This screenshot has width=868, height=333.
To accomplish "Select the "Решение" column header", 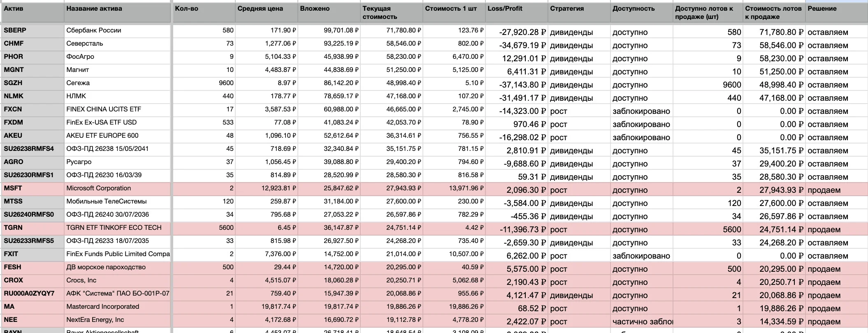I will coord(837,13).
